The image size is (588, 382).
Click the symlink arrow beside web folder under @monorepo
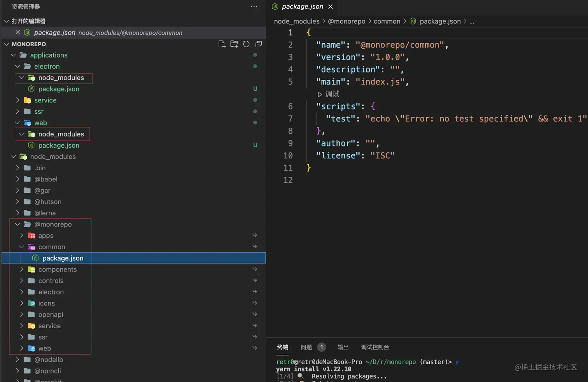pos(255,348)
